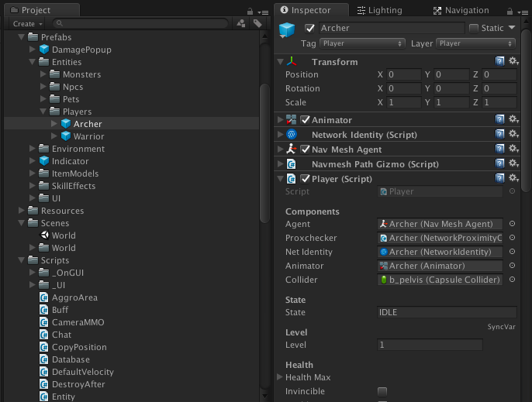Image resolution: width=532 pixels, height=402 pixels.
Task: Disable the Nav Mesh Agent checkbox
Action: [305, 149]
